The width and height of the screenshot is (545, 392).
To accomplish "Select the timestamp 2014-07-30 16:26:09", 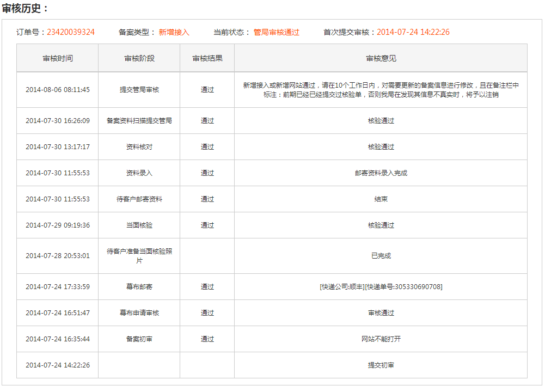I will (x=58, y=120).
